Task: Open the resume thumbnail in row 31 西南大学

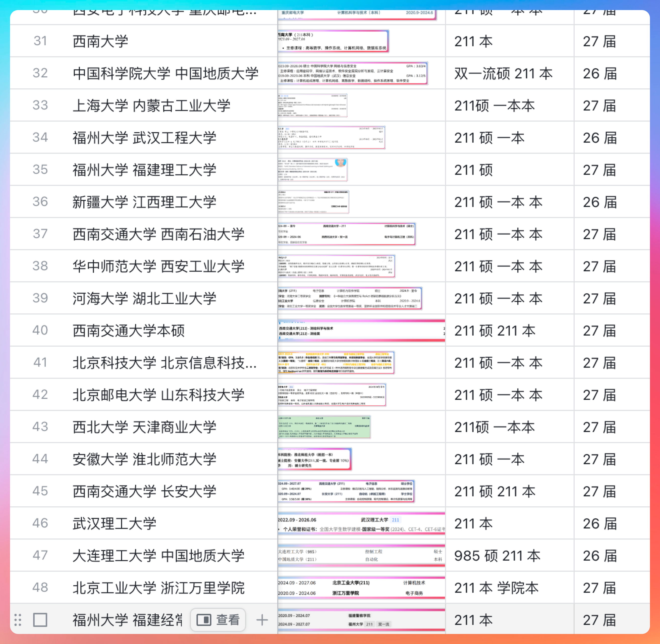Action: [333, 41]
